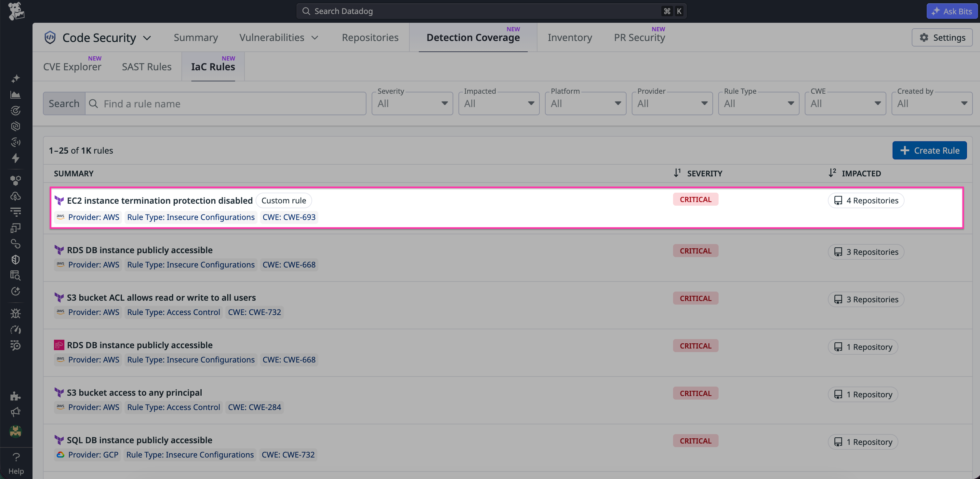Open the SQL DB instance publicly accessible rule

139,440
